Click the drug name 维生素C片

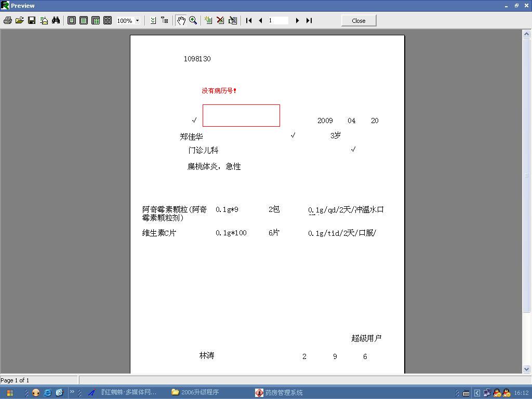(159, 233)
